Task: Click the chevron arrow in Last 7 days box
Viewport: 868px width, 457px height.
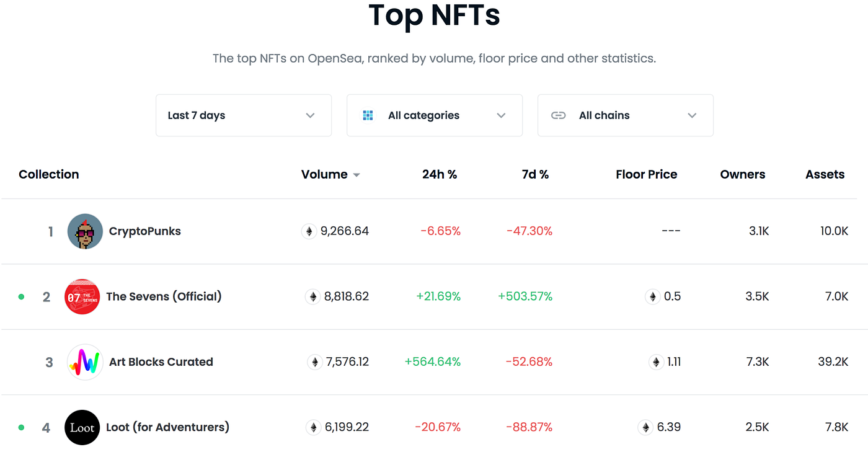Action: tap(311, 115)
